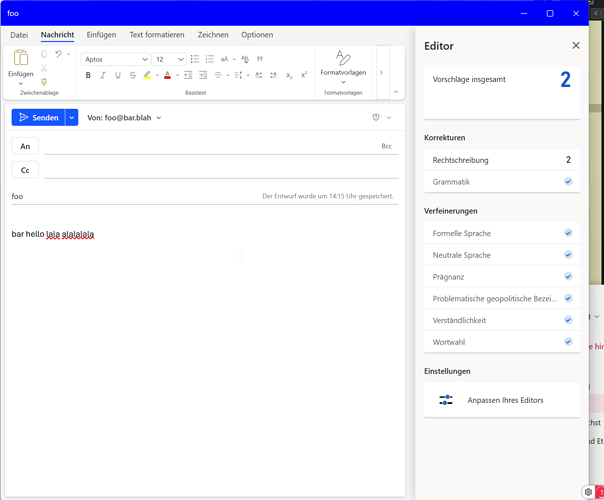This screenshot has height=500, width=604.
Task: Toggle Formelle Sprache checkmark
Action: 568,233
